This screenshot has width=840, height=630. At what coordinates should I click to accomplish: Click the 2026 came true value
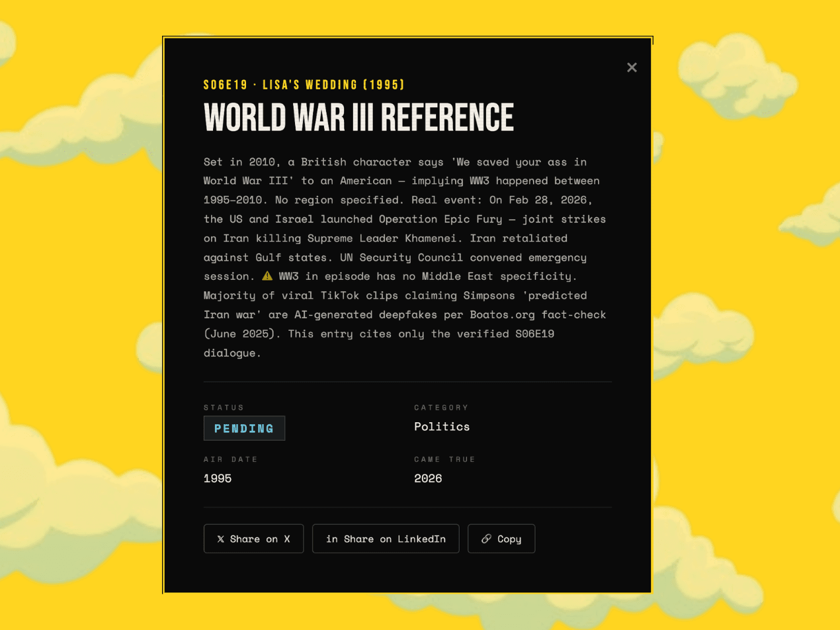point(428,478)
